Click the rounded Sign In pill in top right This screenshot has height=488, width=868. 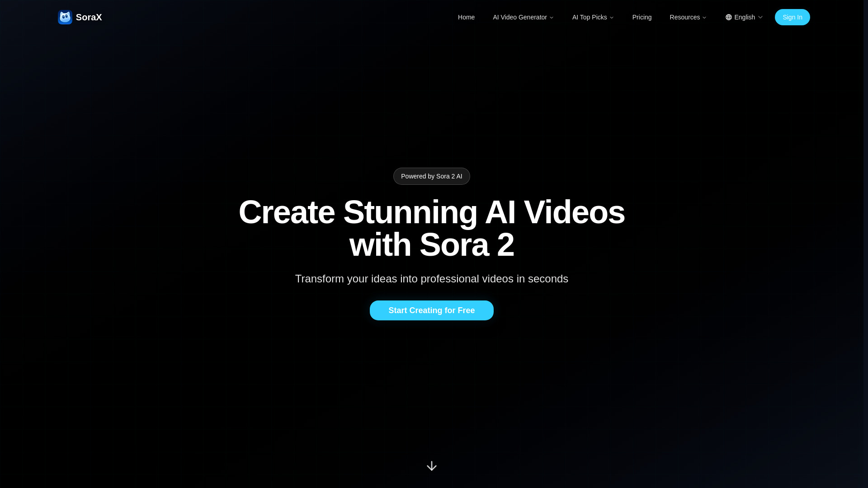pyautogui.click(x=792, y=17)
